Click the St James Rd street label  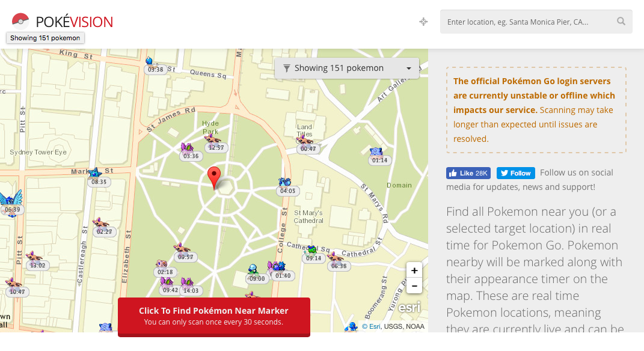171,120
